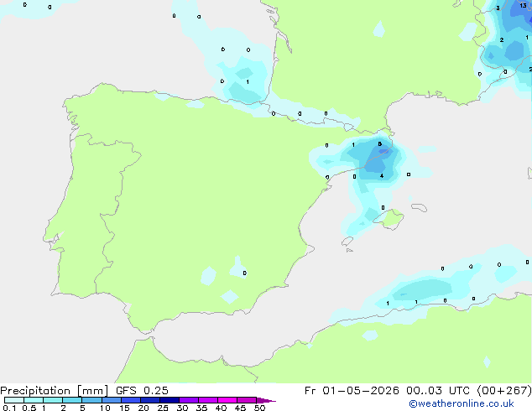532x411 pixels.
Task: Click the Ibiza island outline
Action: (x=347, y=242)
